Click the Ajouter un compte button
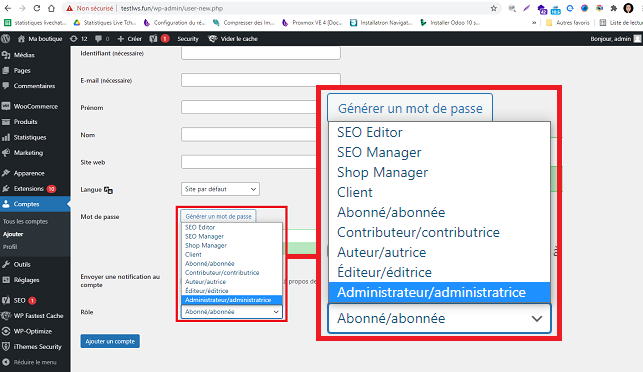 [x=110, y=341]
